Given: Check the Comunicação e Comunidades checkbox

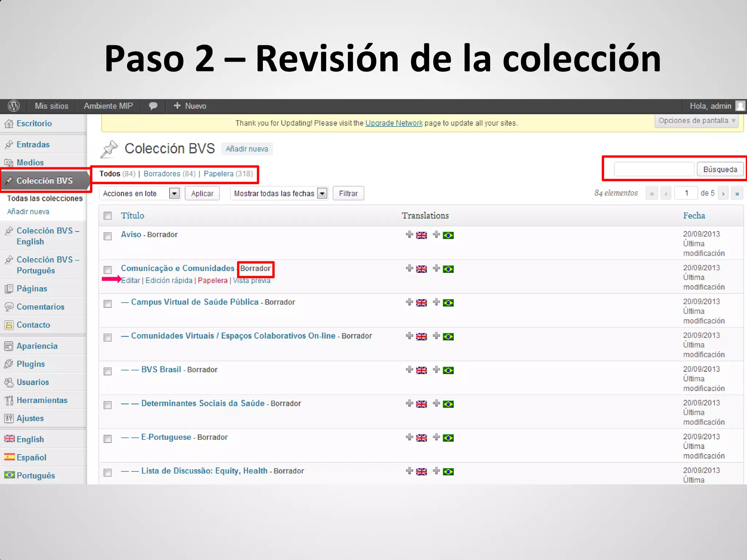Looking at the screenshot, I should (108, 270).
